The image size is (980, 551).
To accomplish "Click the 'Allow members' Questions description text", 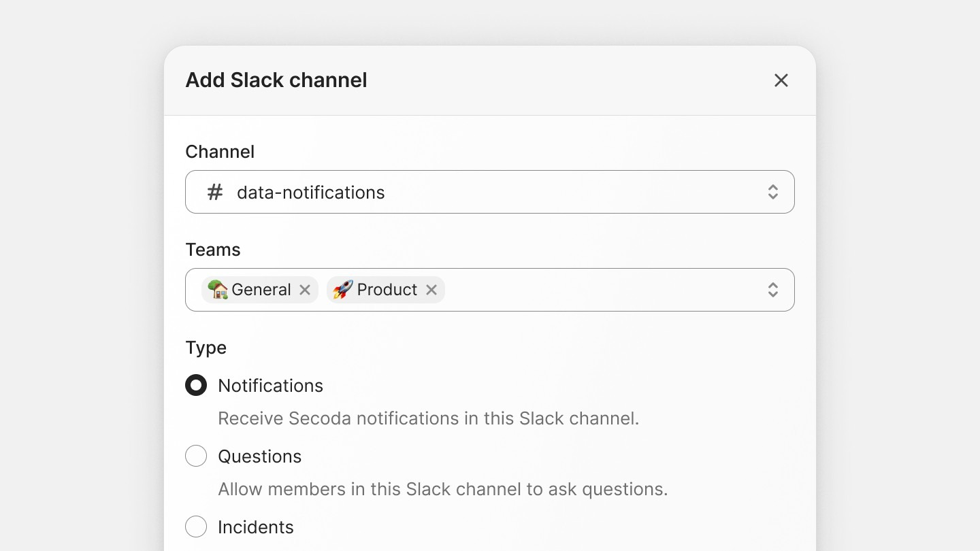I will tap(442, 489).
